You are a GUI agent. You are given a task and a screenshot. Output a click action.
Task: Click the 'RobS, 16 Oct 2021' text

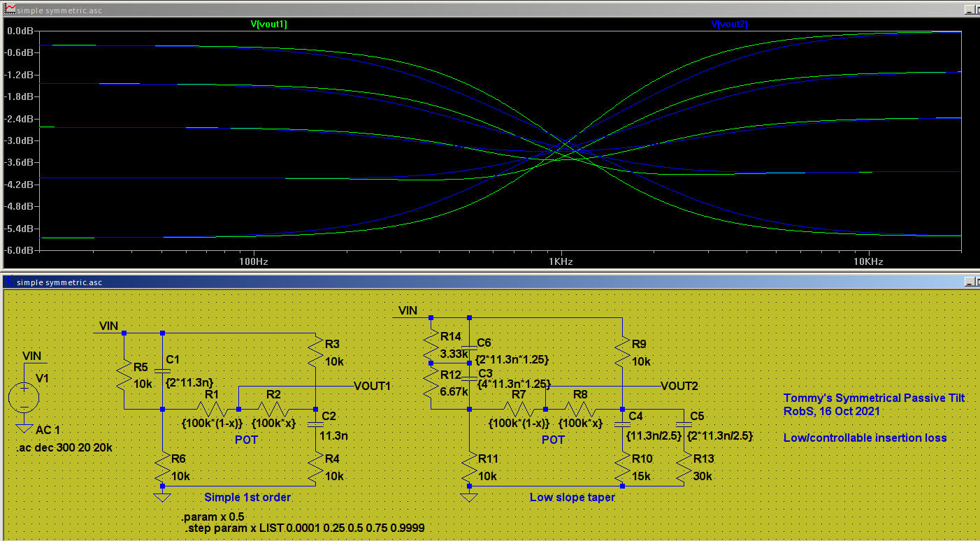coord(832,411)
